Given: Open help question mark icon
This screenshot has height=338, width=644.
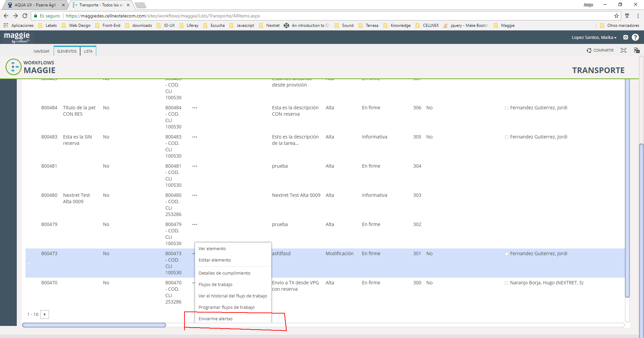Looking at the screenshot, I should (635, 37).
